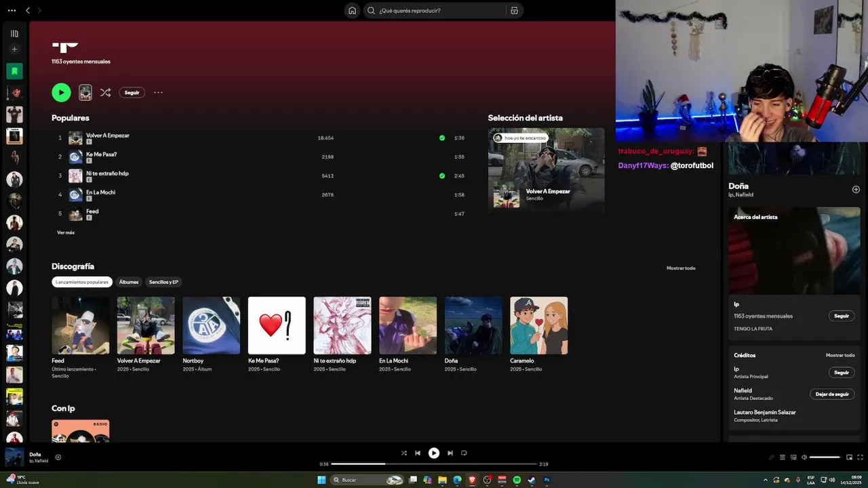
Task: Open the artist's featured track preview thumbnail
Action: click(85, 92)
